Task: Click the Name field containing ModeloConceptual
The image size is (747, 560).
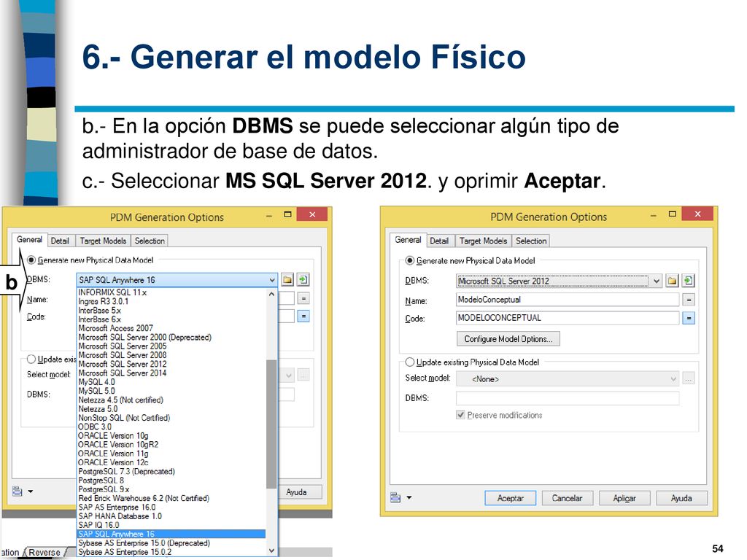Action: pyautogui.click(x=568, y=300)
